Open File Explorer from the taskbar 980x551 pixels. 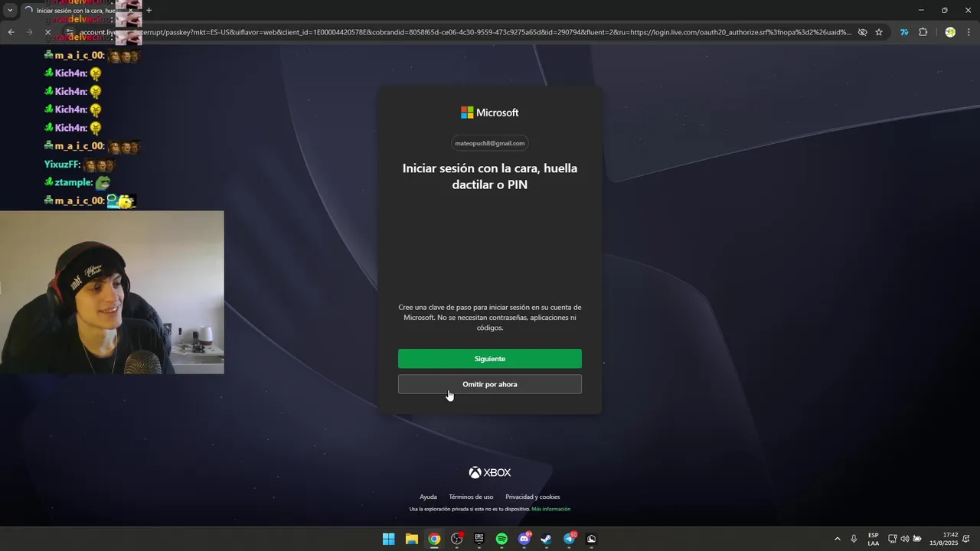(x=411, y=539)
